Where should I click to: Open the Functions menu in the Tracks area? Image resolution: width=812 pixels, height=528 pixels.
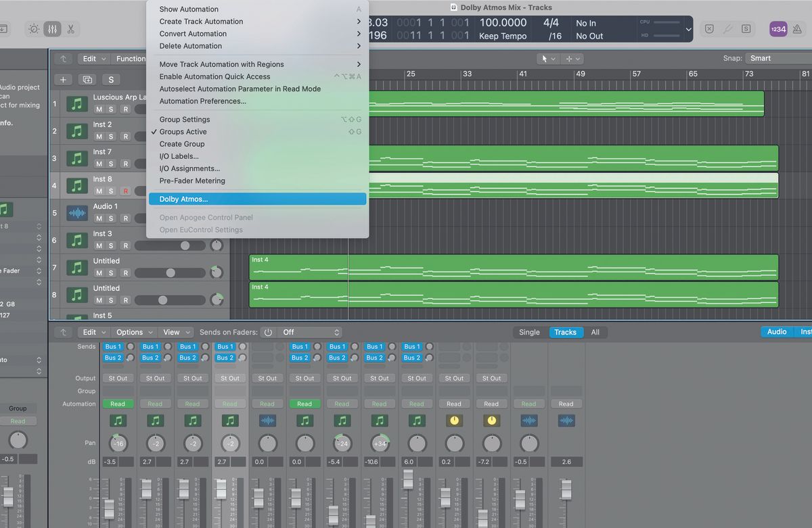pyautogui.click(x=131, y=59)
